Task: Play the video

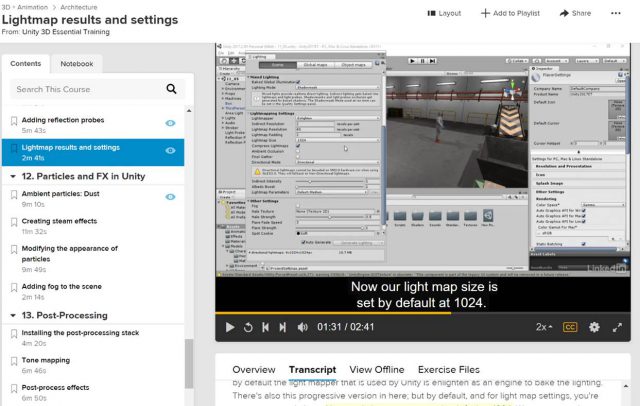Action: click(x=230, y=327)
